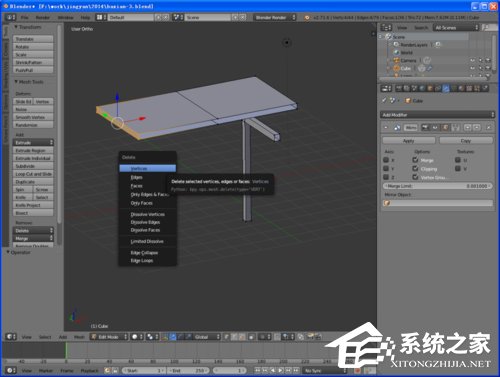Open the Blender Render engine dropdown
Viewport: 500px width, 377px height.
[275, 17]
